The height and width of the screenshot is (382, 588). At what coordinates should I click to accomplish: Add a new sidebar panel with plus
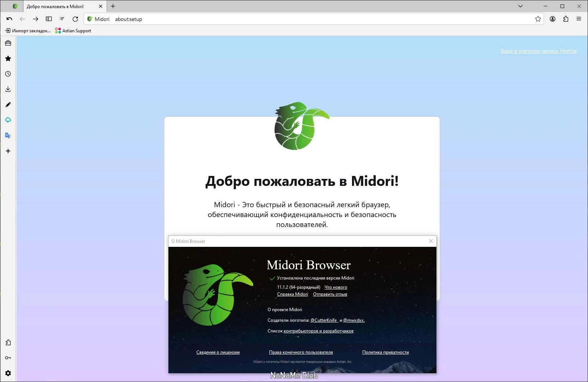[x=8, y=151]
